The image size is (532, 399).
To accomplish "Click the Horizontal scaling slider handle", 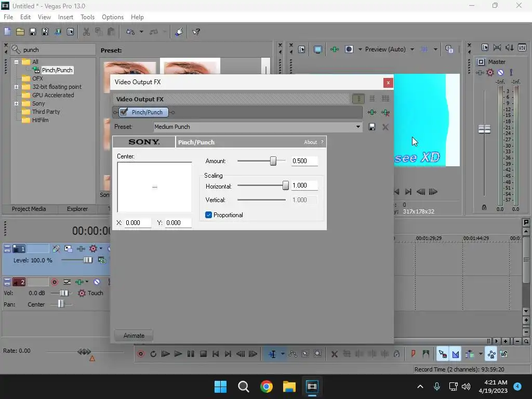I will tap(286, 185).
